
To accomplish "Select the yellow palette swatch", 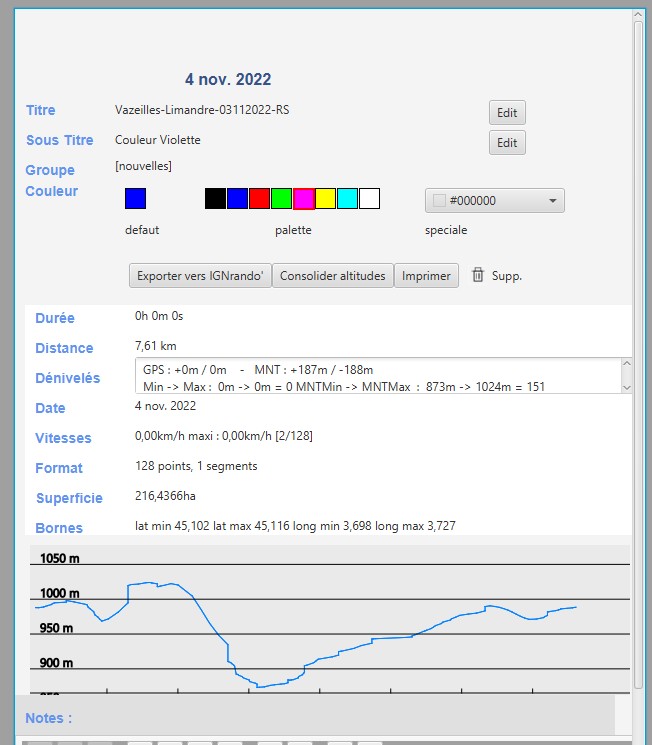I will (325, 198).
